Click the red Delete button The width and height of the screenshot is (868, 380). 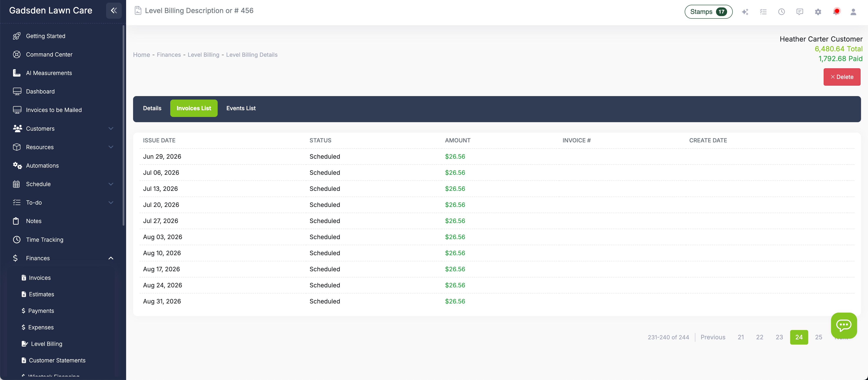point(841,77)
